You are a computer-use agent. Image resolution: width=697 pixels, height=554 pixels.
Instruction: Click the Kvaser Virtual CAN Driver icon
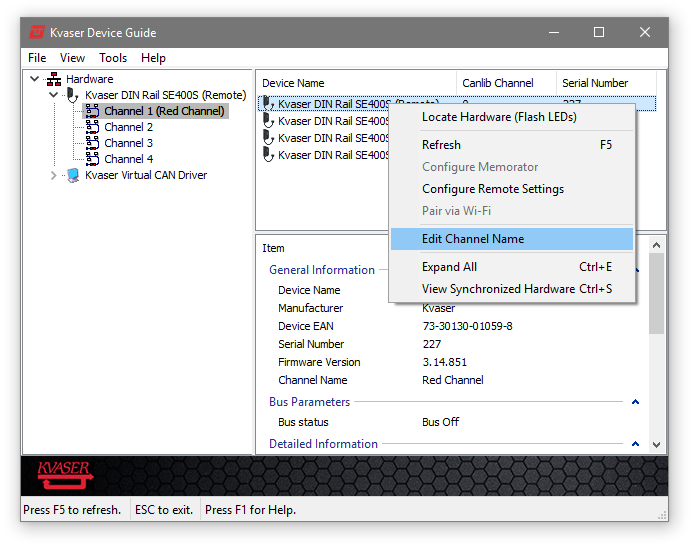click(73, 175)
